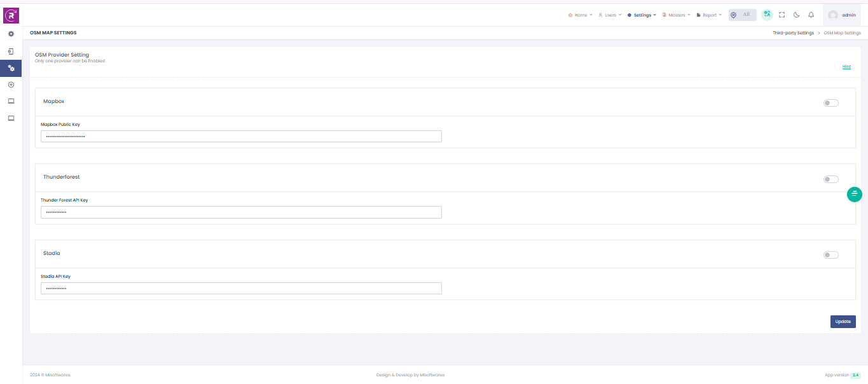This screenshot has width=868, height=384.
Task: Turn on the Thunderforest provider switch
Action: tap(830, 179)
